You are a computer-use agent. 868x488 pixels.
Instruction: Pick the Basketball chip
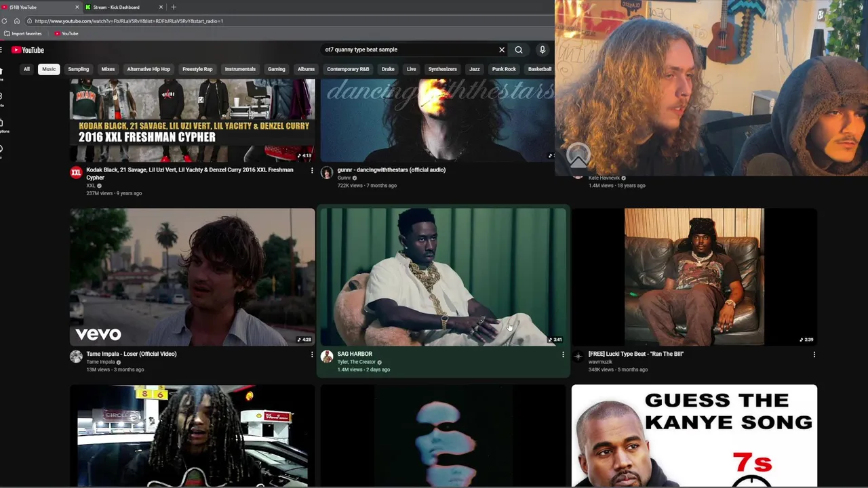pyautogui.click(x=540, y=69)
